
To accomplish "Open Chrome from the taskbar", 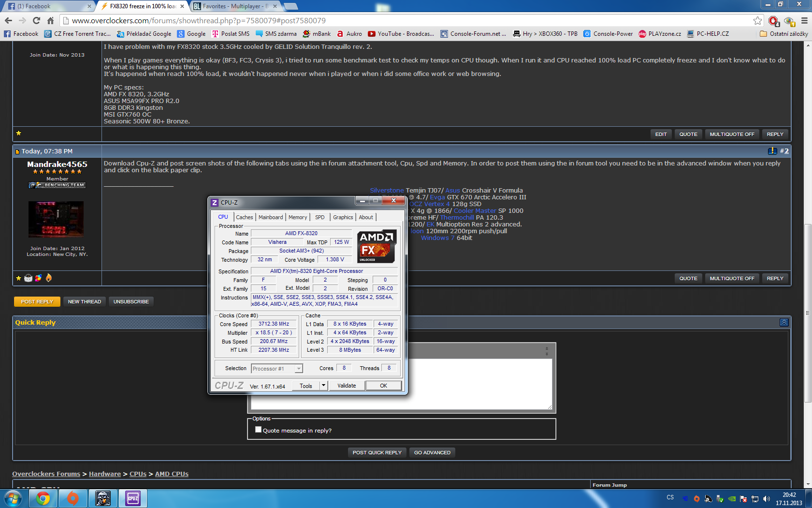I will [x=43, y=498].
